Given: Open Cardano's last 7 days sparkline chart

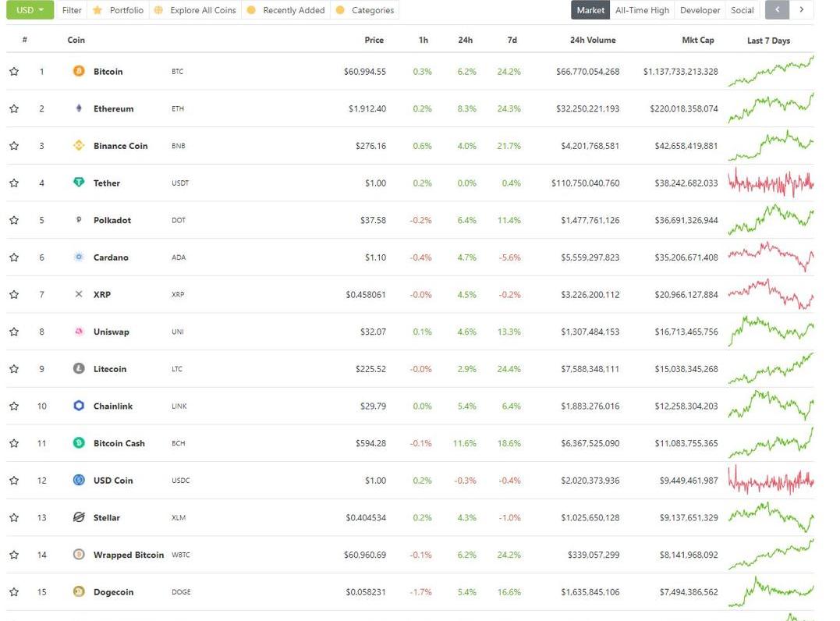Looking at the screenshot, I should click(771, 257).
